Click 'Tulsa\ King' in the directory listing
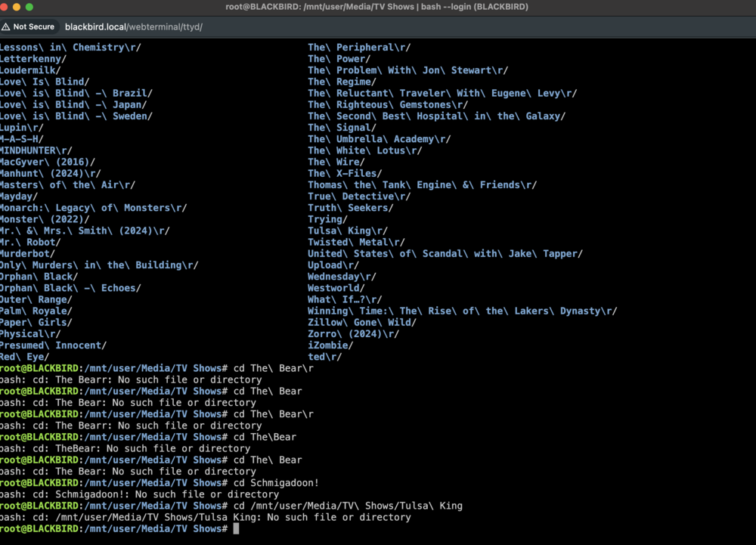This screenshot has width=756, height=545. point(348,231)
